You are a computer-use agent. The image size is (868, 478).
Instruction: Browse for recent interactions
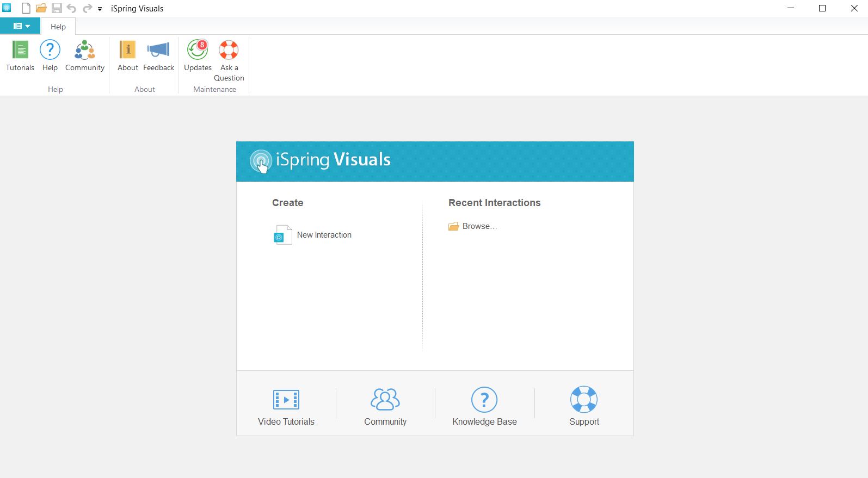(x=472, y=226)
